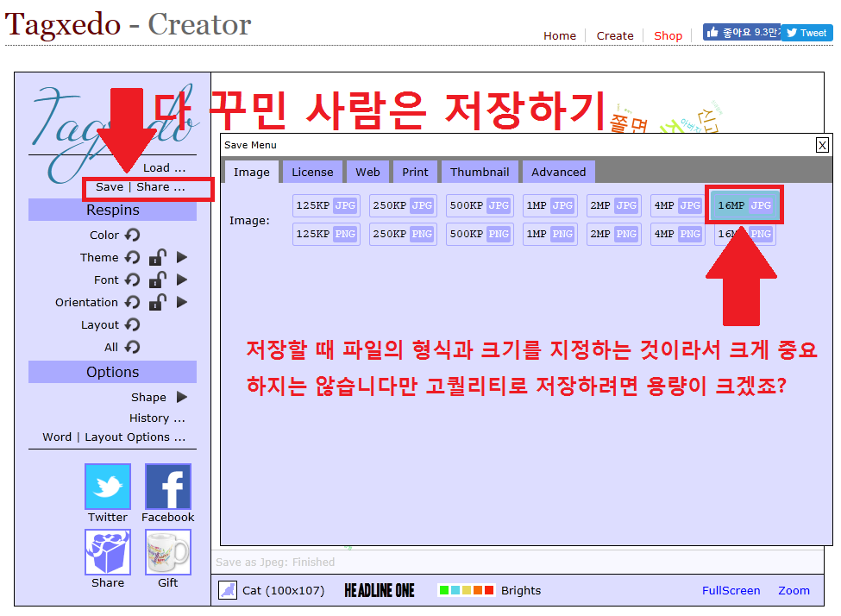Switch to the Image tab
841x616 pixels.
(252, 172)
